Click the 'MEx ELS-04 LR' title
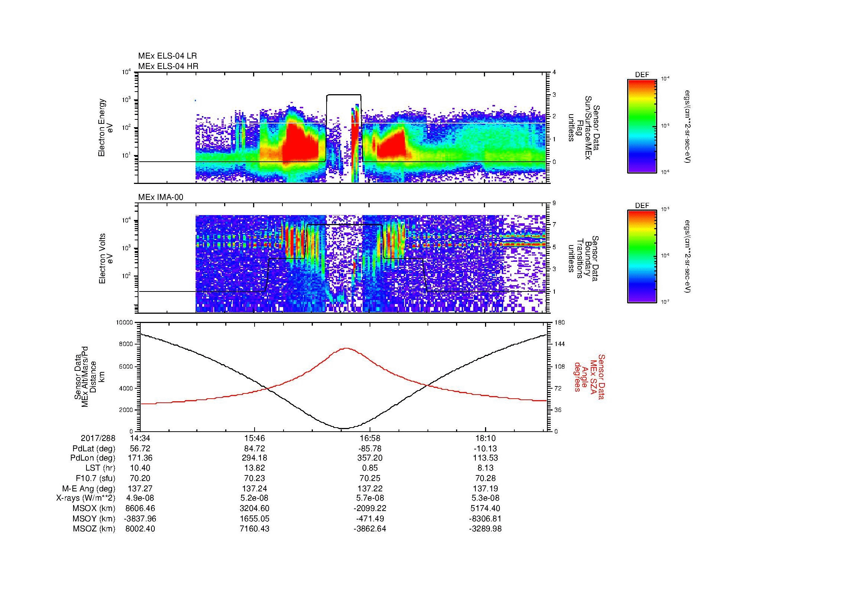 [x=167, y=56]
